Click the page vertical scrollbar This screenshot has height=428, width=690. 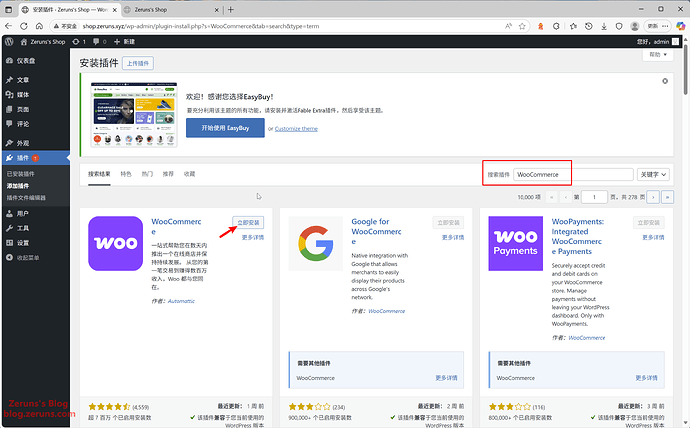pos(686,68)
